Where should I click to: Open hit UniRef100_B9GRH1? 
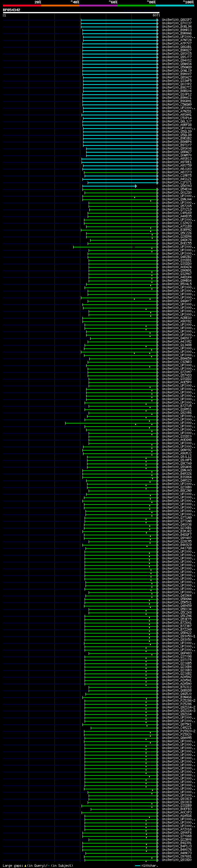[176, 101]
